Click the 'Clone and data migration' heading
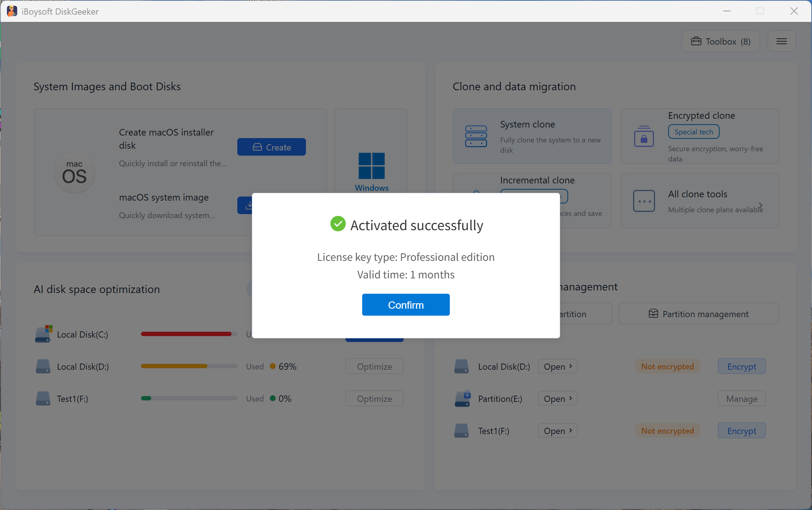 514,86
